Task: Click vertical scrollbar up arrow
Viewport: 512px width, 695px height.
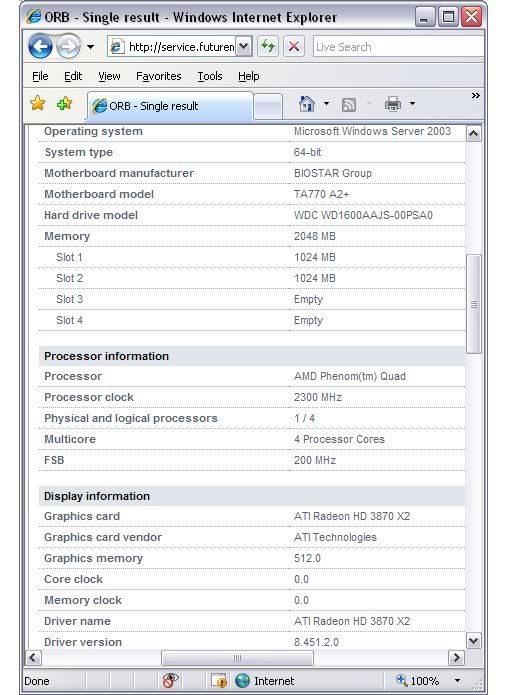Action: pyautogui.click(x=473, y=133)
